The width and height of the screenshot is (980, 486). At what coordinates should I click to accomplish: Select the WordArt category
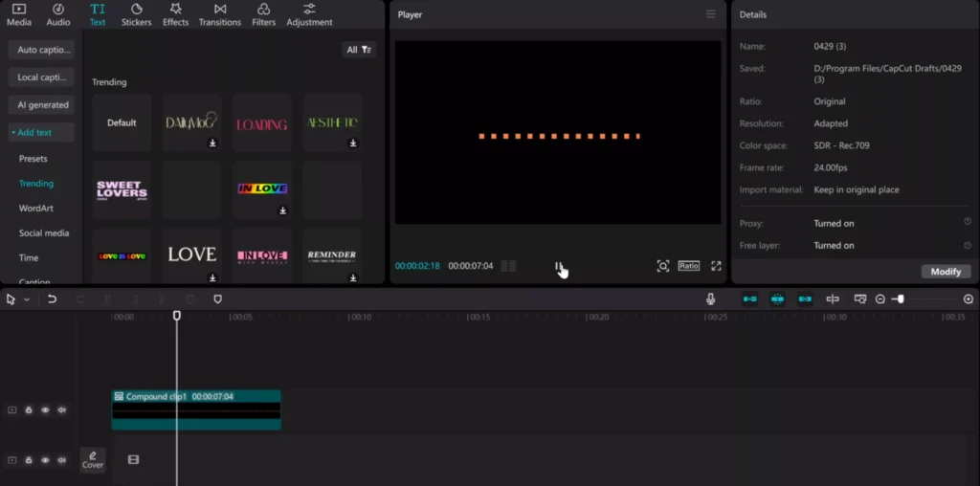click(36, 208)
